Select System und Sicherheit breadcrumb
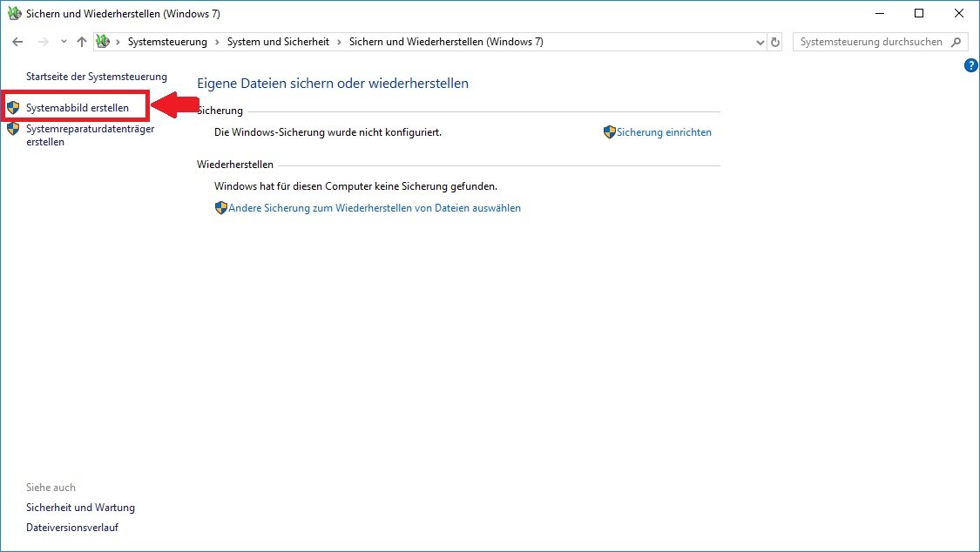 click(x=278, y=42)
